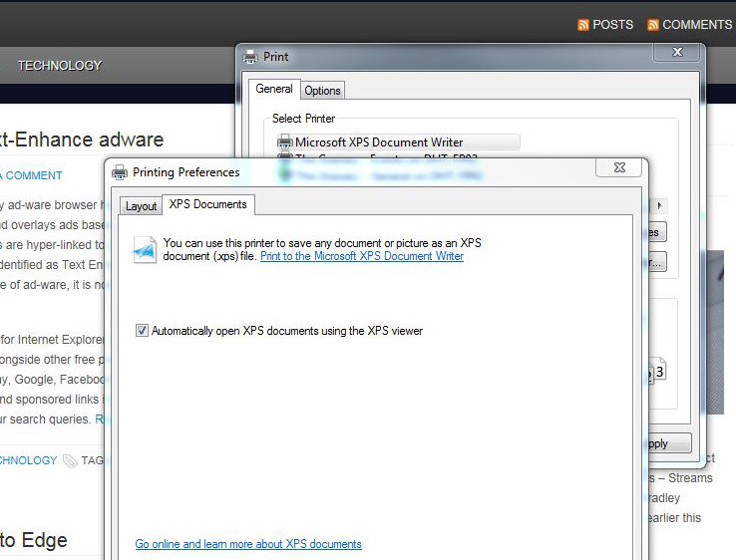Viewport: 736px width, 560px height.
Task: Open Go online and learn more link
Action: [248, 544]
